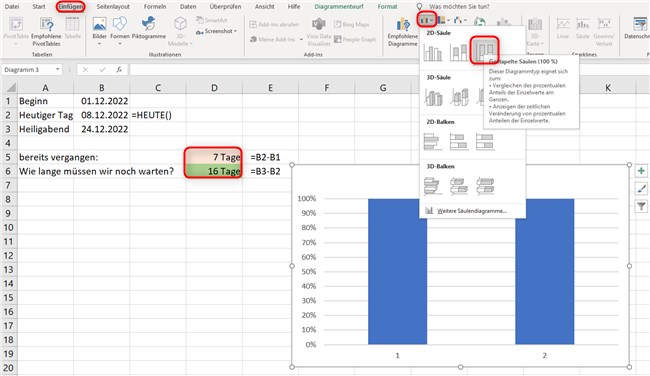Open Weitere Säulendiagramme...

pyautogui.click(x=472, y=211)
